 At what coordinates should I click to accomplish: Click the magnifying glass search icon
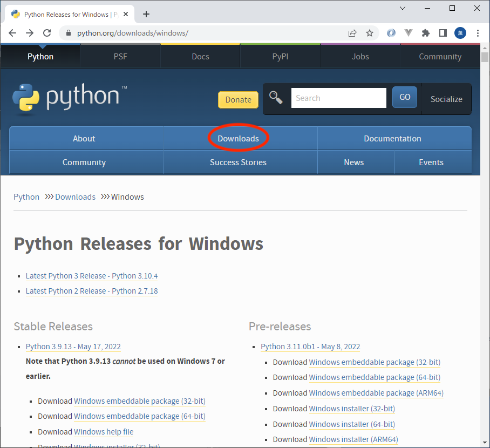tap(276, 98)
